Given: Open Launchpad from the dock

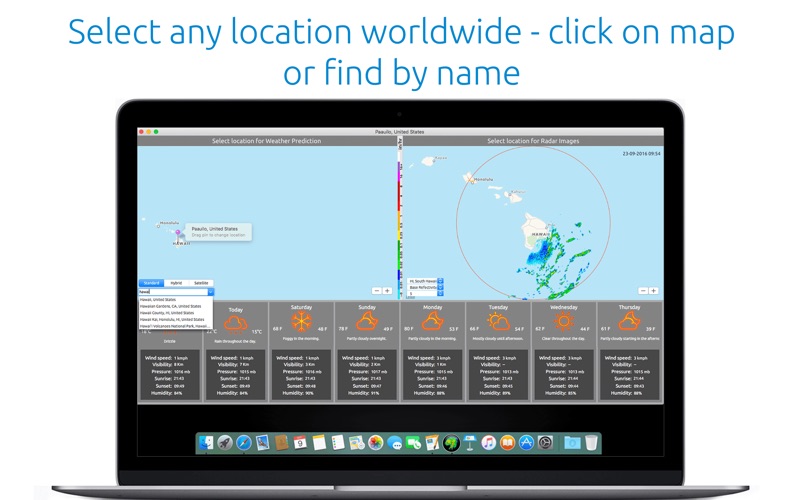Looking at the screenshot, I should (x=225, y=442).
